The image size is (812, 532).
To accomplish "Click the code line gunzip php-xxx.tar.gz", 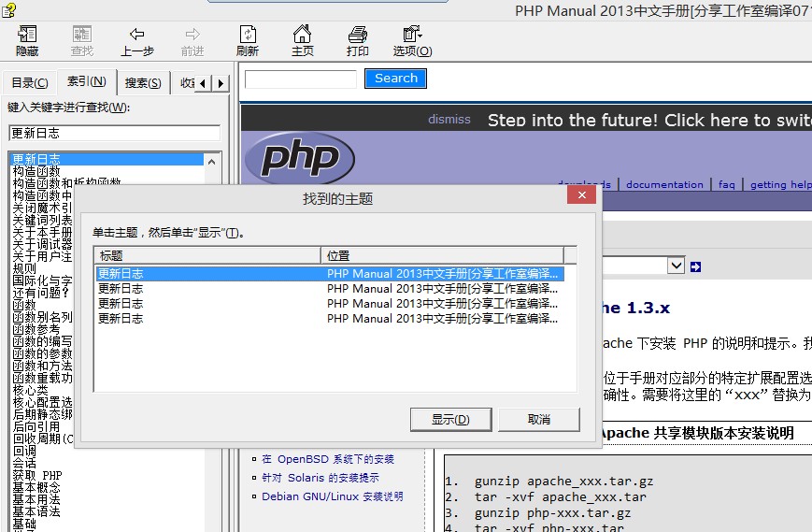I will [552, 513].
